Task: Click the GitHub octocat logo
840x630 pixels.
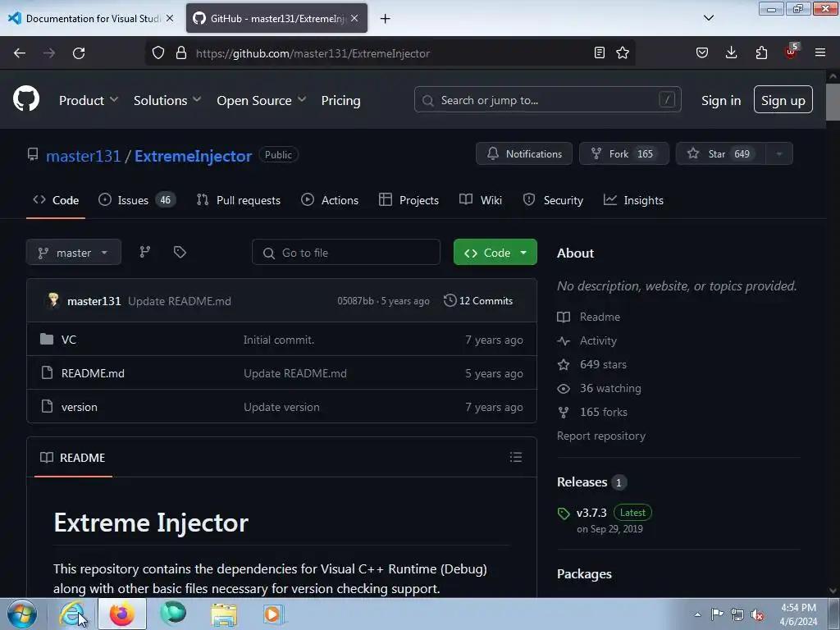Action: 25,99
